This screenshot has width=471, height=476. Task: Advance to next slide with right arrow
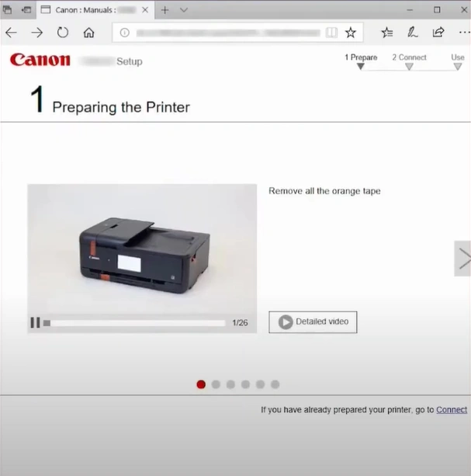click(463, 259)
